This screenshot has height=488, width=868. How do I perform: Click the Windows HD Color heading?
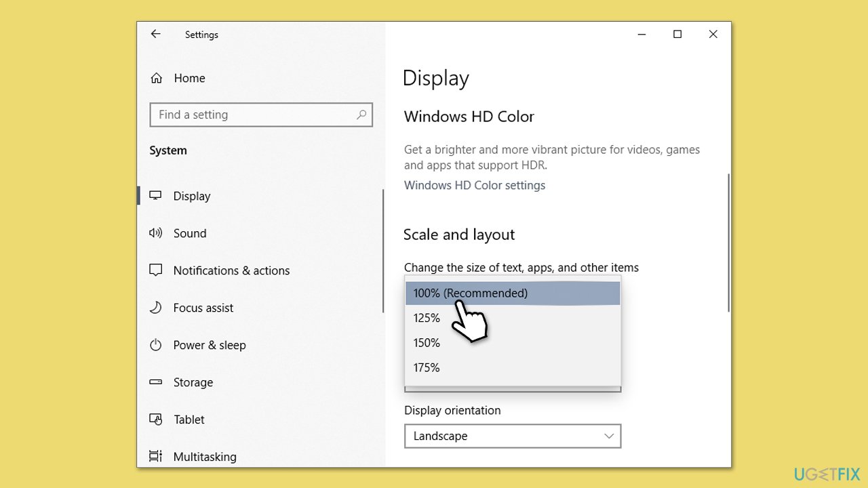click(x=469, y=117)
